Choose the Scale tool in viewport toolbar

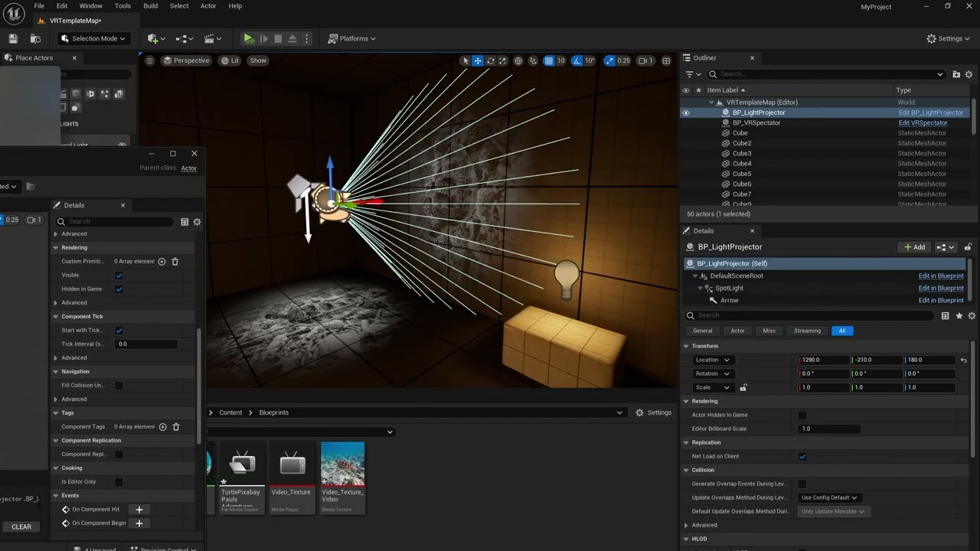503,60
